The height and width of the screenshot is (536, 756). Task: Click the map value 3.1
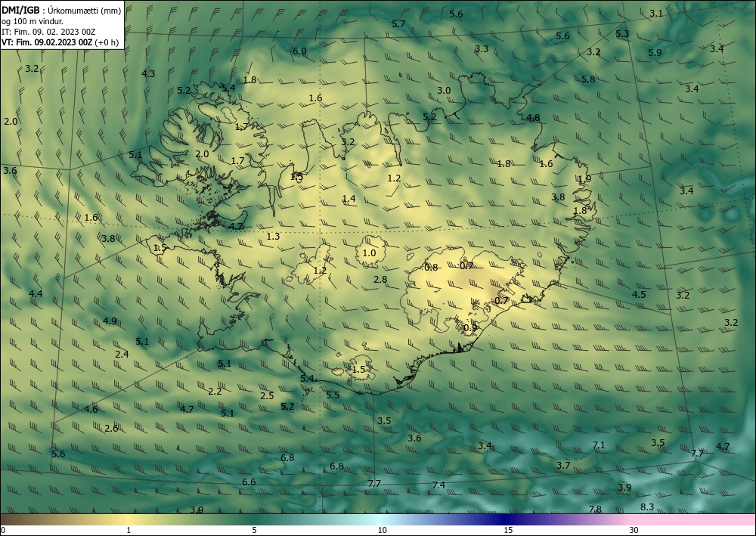(655, 14)
